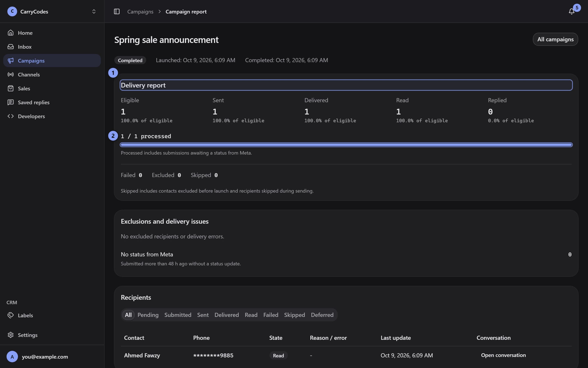Click the Channels broadcast icon

[10, 74]
